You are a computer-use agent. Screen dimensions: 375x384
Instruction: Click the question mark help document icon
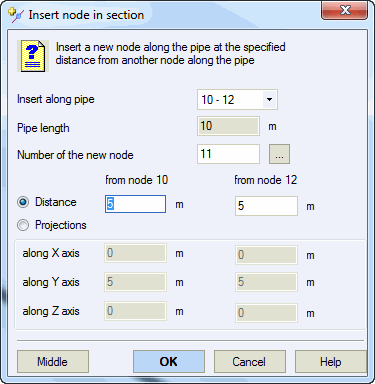coord(33,56)
